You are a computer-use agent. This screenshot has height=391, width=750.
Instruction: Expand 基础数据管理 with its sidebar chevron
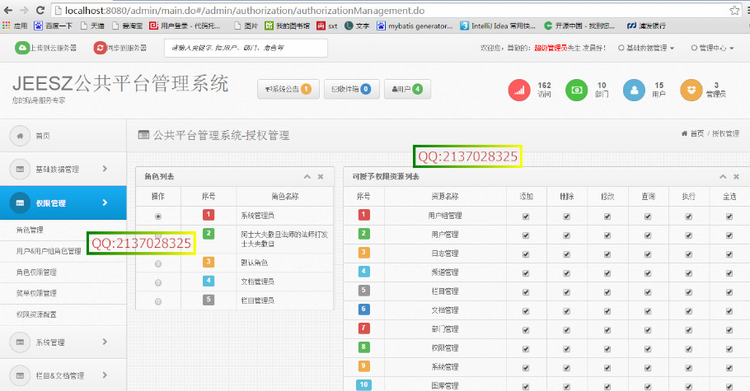105,168
